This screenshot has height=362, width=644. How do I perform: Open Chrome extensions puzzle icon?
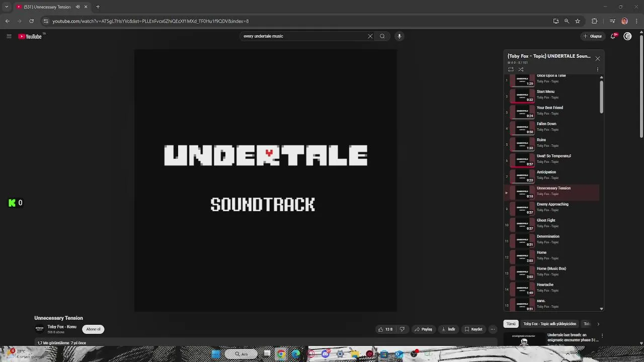coord(594,21)
